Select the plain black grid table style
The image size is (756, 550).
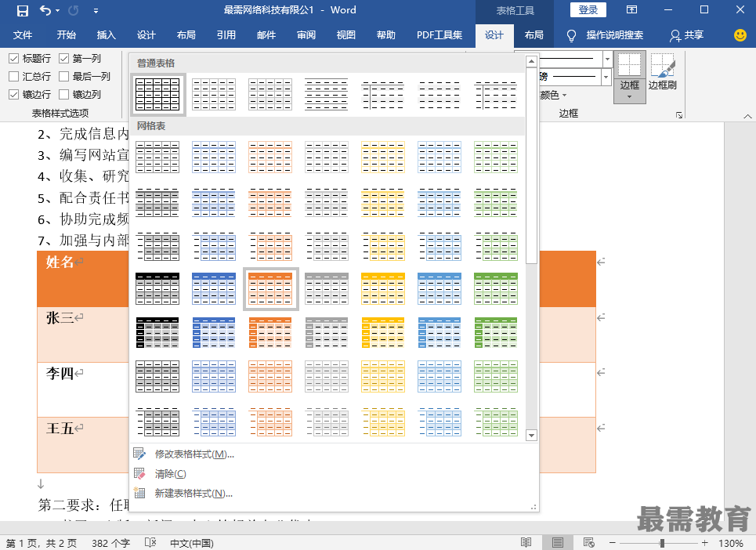point(157,95)
